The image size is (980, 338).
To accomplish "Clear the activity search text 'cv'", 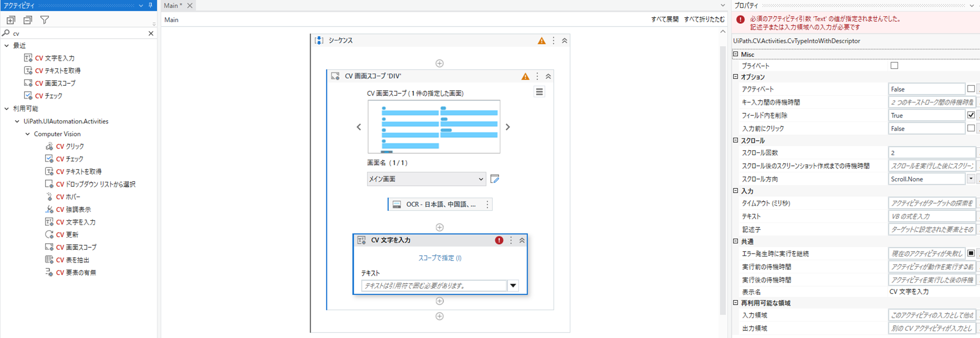I will tap(151, 33).
